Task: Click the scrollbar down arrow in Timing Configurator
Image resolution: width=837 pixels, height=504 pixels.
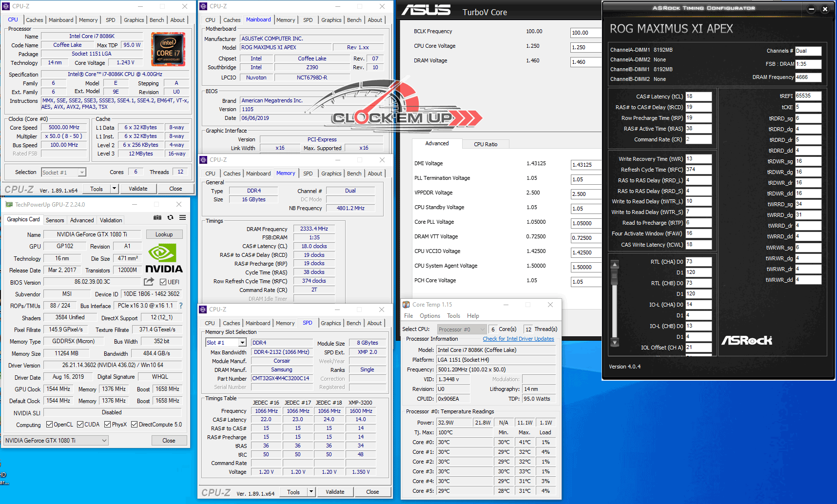Action: click(615, 343)
